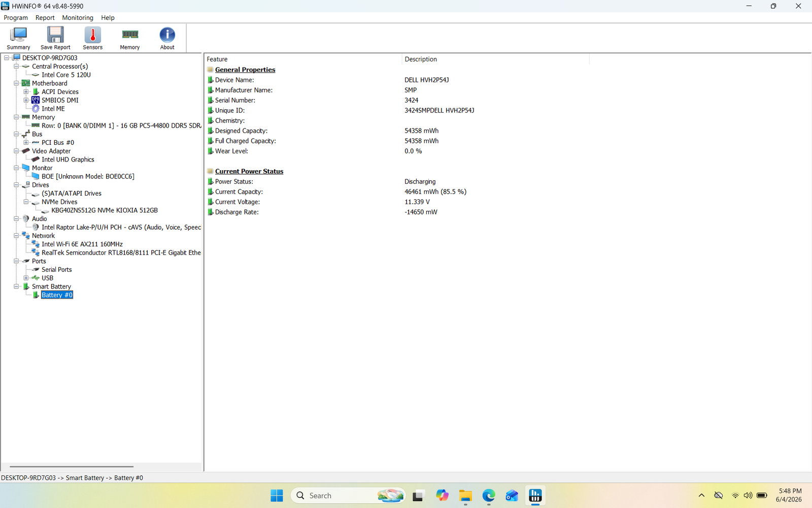Screen dimensions: 812x508
Task: Open Copilot from the taskbar
Action: [442, 495]
